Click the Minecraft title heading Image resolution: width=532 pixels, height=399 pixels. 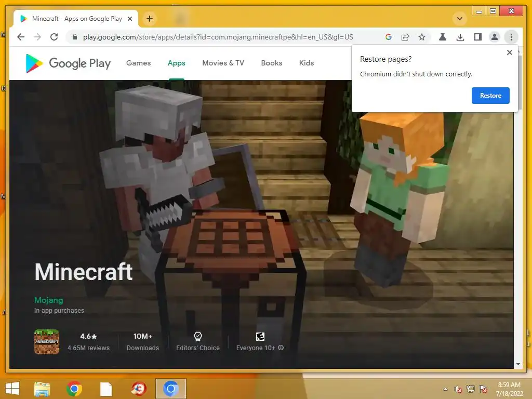click(x=84, y=272)
